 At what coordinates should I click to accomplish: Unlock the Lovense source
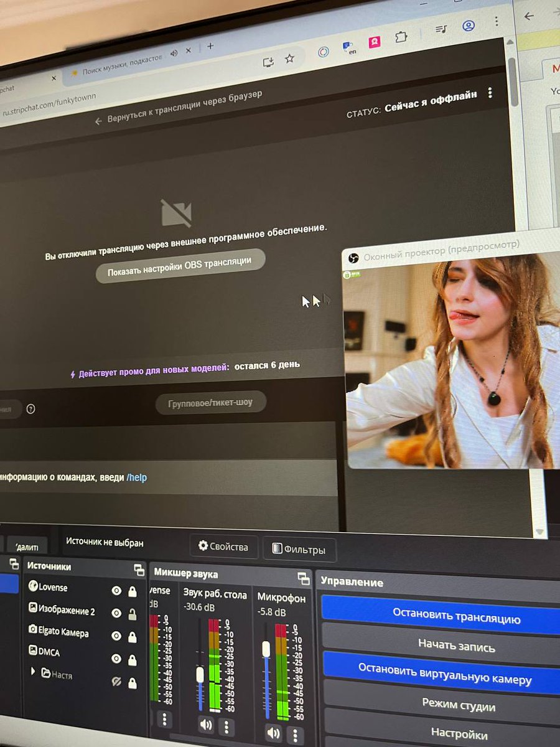coord(133,591)
